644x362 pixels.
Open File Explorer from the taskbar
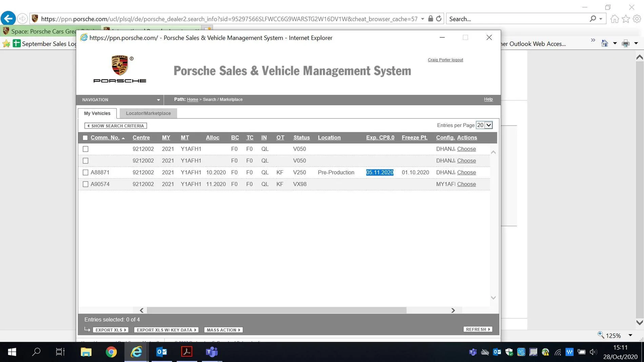tap(86, 352)
